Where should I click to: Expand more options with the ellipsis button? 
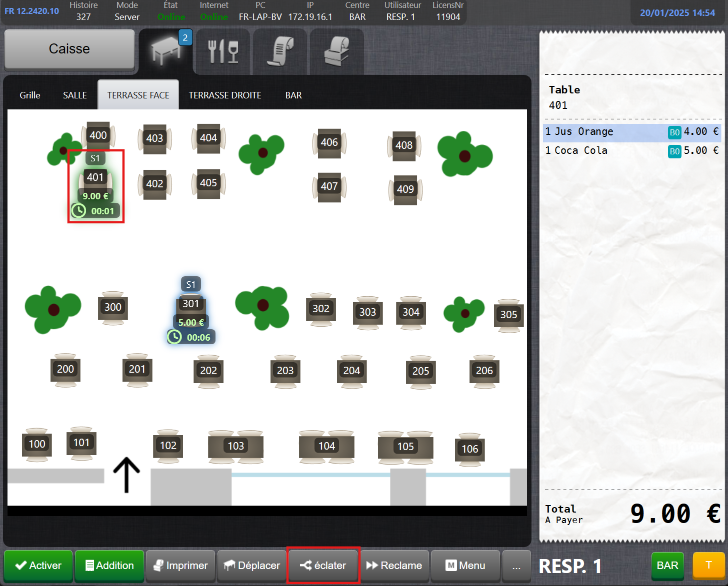point(516,566)
